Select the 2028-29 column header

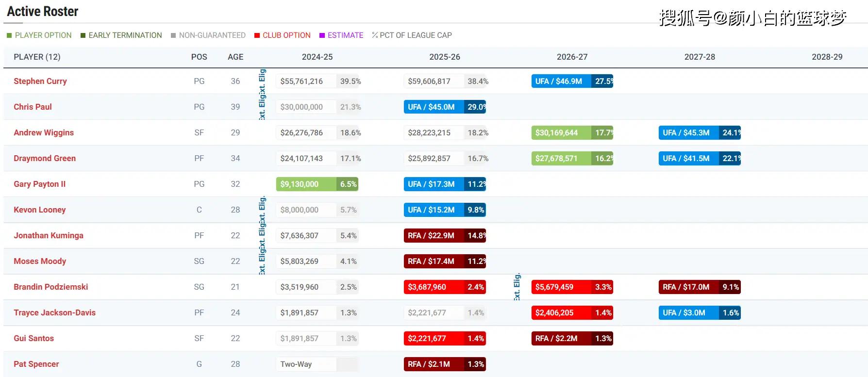[827, 57]
